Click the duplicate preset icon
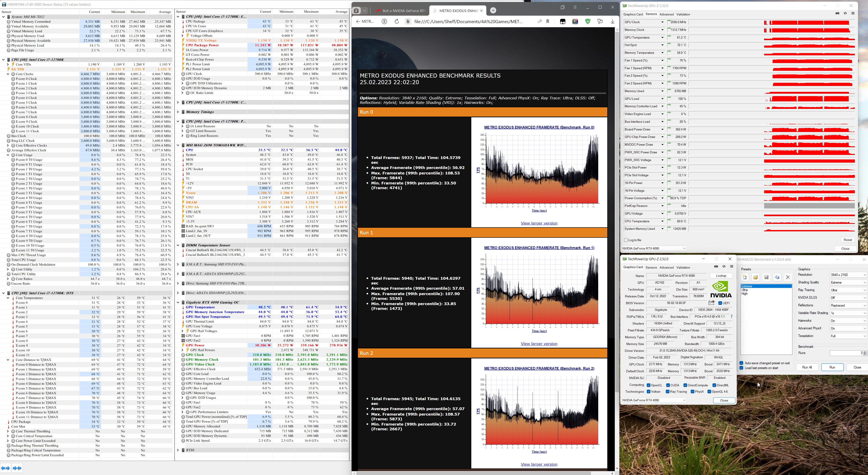This screenshot has width=868, height=475. (x=777, y=277)
